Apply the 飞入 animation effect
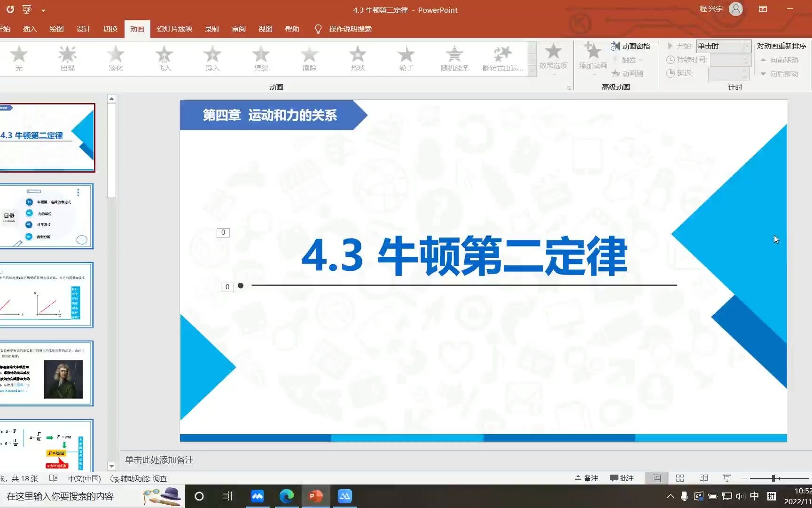 (x=164, y=57)
